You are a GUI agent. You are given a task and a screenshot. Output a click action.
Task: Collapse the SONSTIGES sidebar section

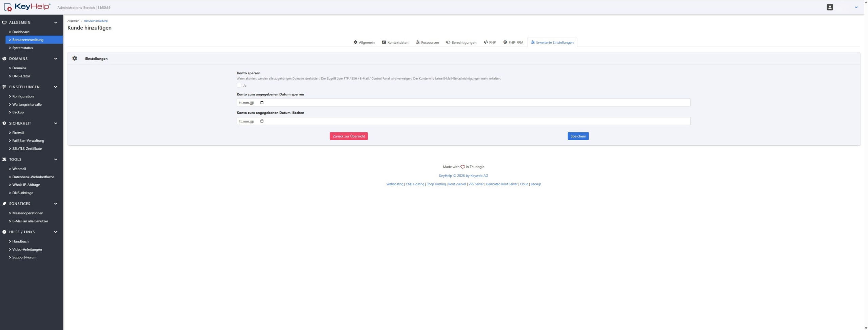point(56,204)
